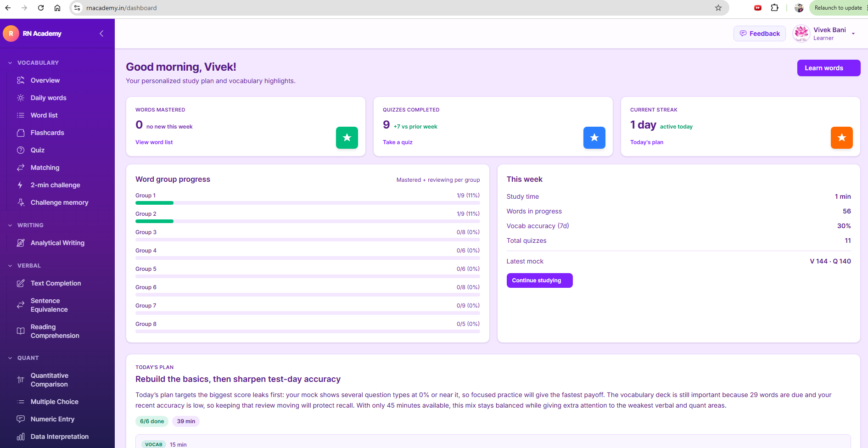Click the Relaunch to update button

[x=838, y=8]
